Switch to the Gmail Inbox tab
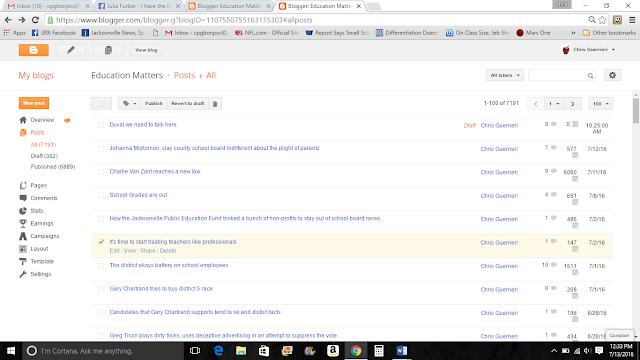The width and height of the screenshot is (640, 360). pyautogui.click(x=47, y=6)
